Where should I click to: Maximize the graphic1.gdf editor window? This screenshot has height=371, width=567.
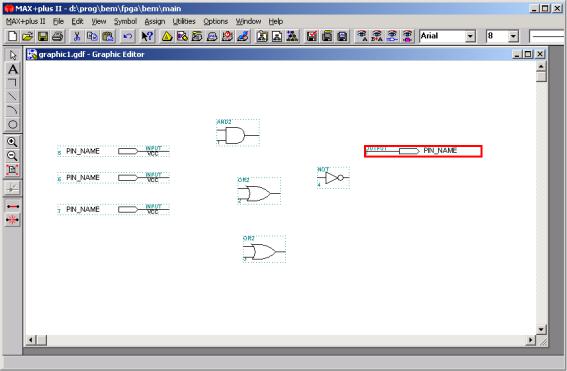click(x=528, y=54)
